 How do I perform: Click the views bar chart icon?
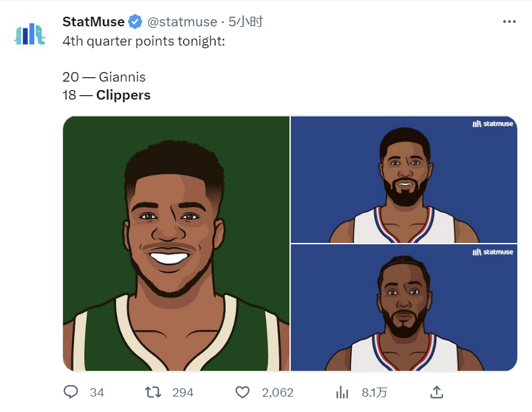343,392
